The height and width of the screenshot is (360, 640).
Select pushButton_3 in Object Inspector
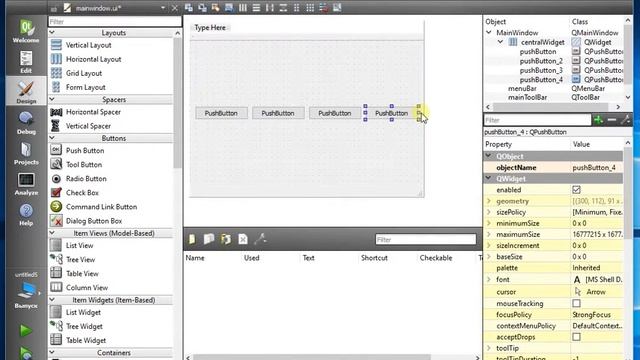(541, 70)
